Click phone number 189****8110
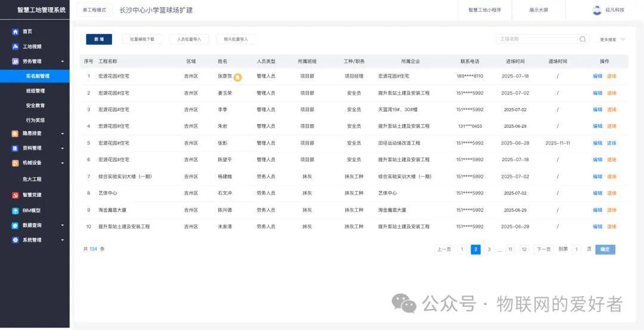The width and height of the screenshot is (644, 330). [x=469, y=76]
